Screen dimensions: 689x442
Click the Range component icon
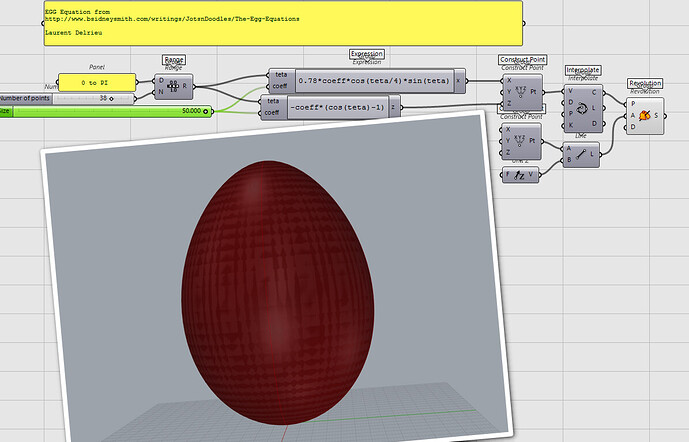(x=173, y=86)
